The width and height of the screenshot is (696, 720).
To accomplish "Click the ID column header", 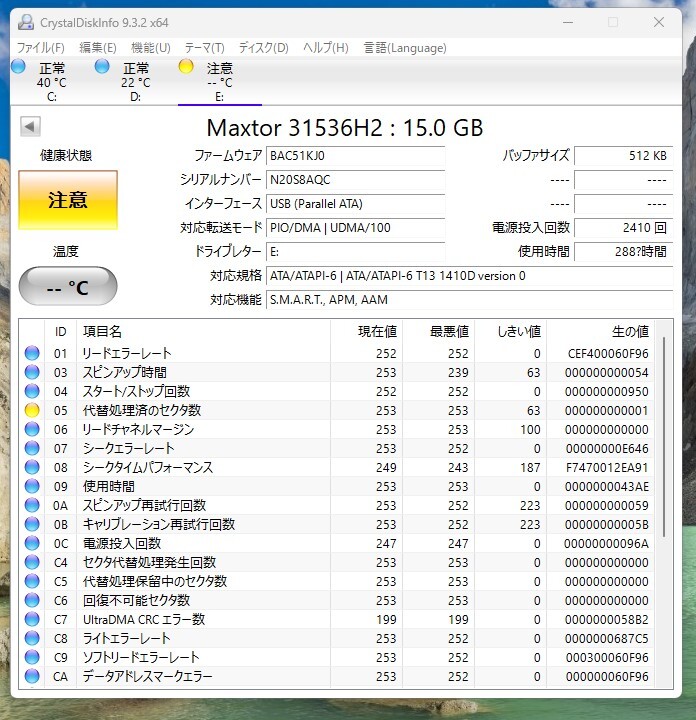I will pos(61,331).
